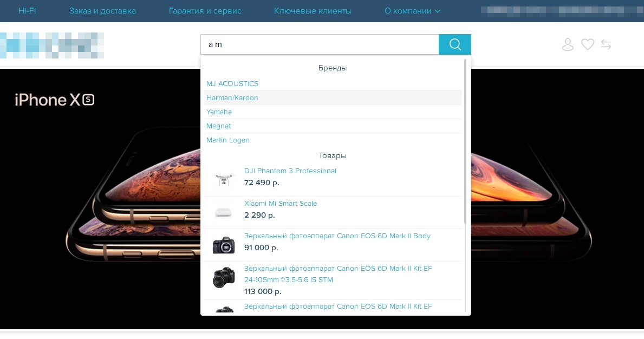Select the Yamaha brand suggestion

pos(332,112)
